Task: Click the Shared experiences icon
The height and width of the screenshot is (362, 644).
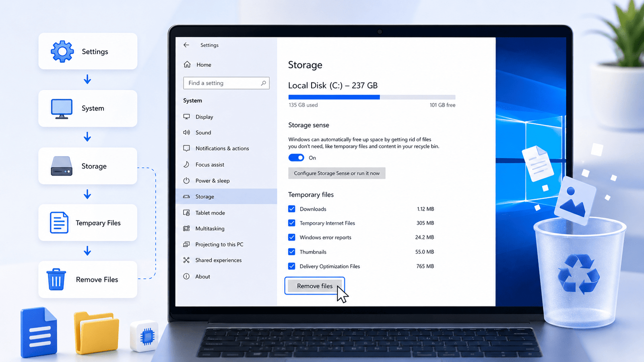Action: click(186, 260)
